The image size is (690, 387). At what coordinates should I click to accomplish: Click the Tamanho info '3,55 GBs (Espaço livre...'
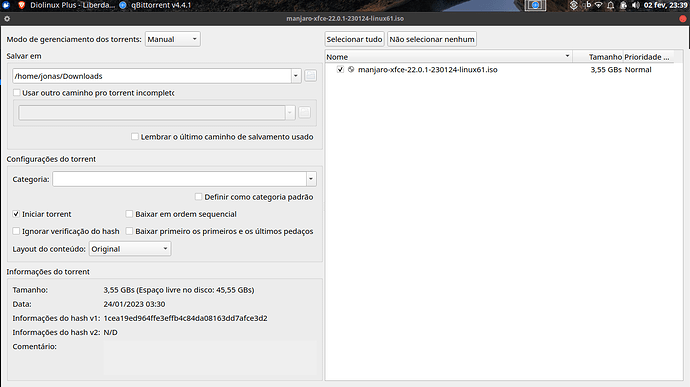[179, 290]
